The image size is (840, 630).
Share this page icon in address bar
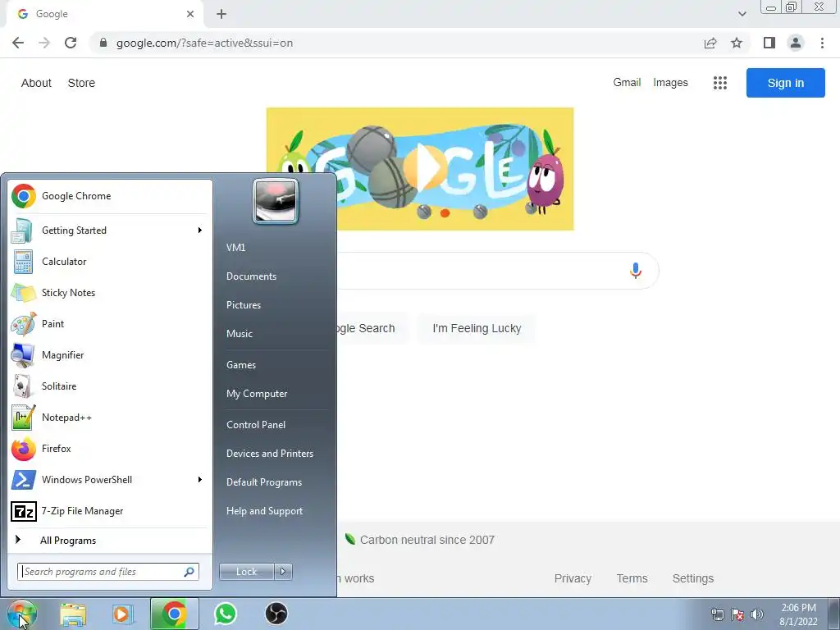(x=710, y=43)
